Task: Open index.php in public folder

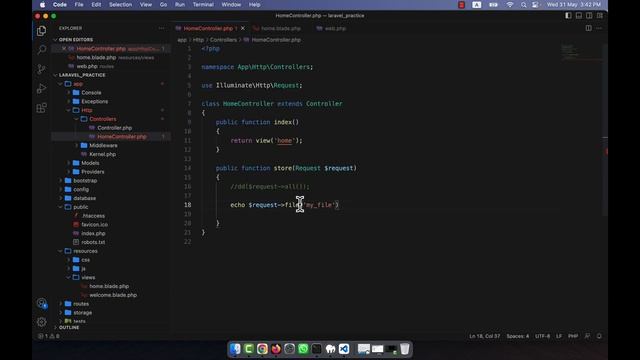Action: click(93, 233)
